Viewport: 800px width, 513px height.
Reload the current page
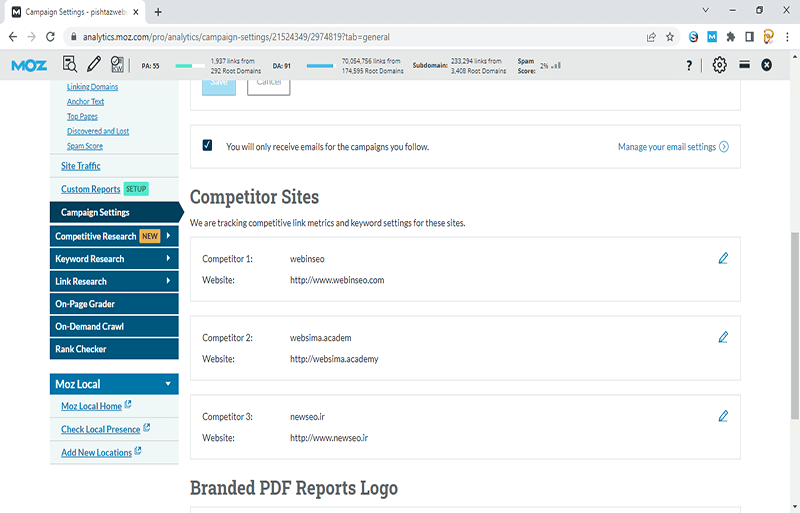(50, 37)
